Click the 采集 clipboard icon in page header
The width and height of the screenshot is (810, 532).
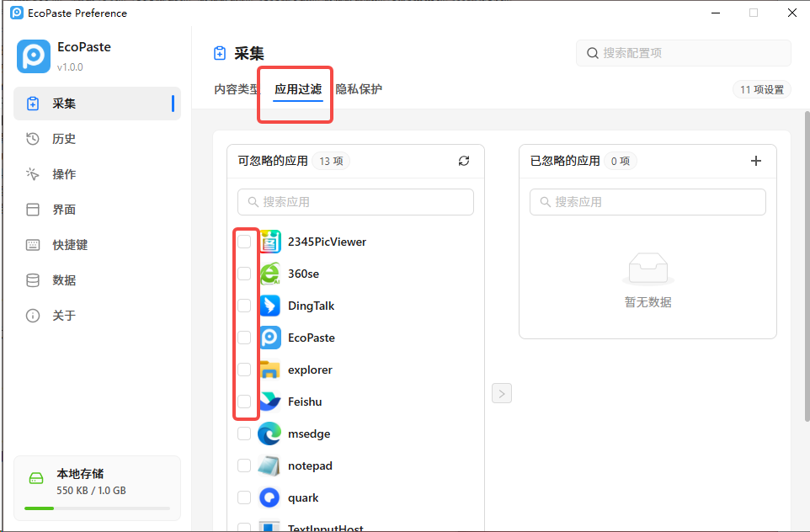220,53
